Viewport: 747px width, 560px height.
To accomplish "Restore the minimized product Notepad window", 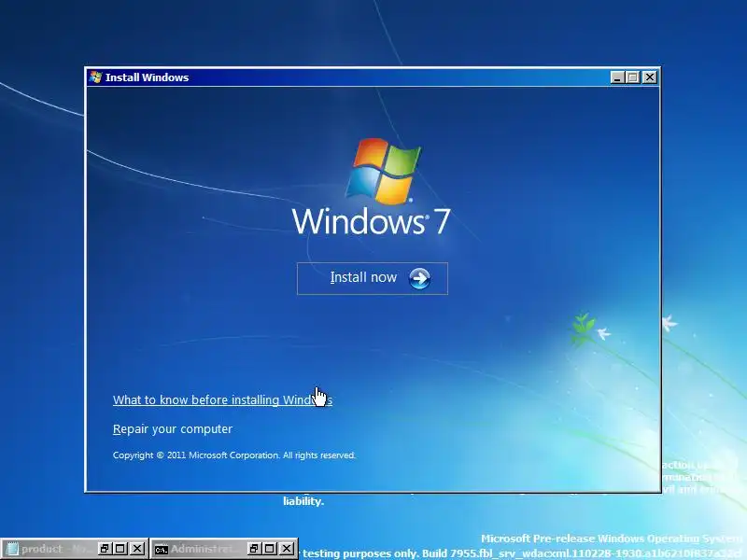I will coord(105,549).
